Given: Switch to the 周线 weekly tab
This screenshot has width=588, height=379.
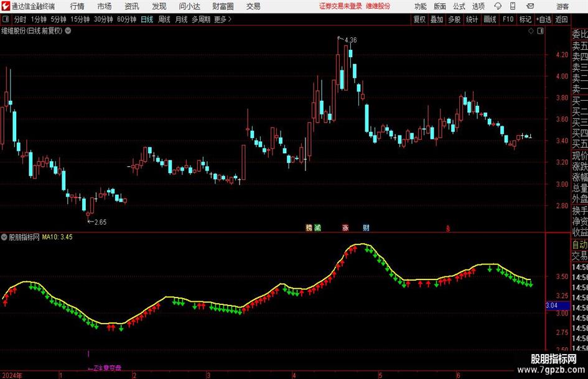Looking at the screenshot, I should point(164,19).
